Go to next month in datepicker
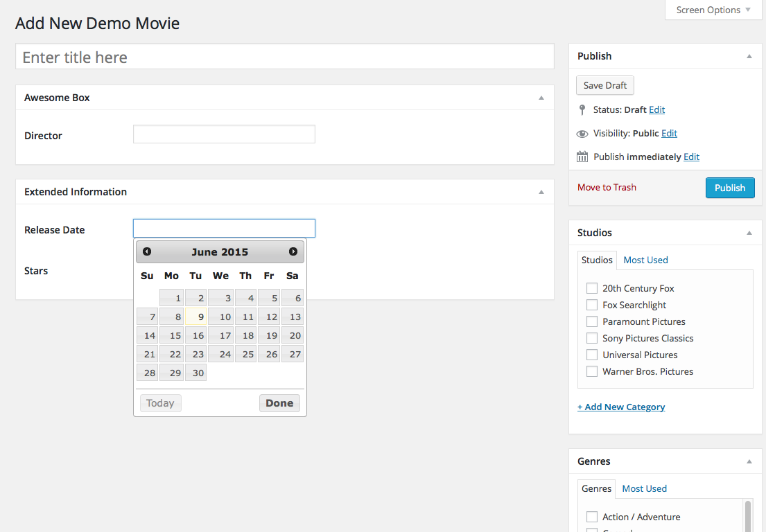The height and width of the screenshot is (532, 766). 293,251
